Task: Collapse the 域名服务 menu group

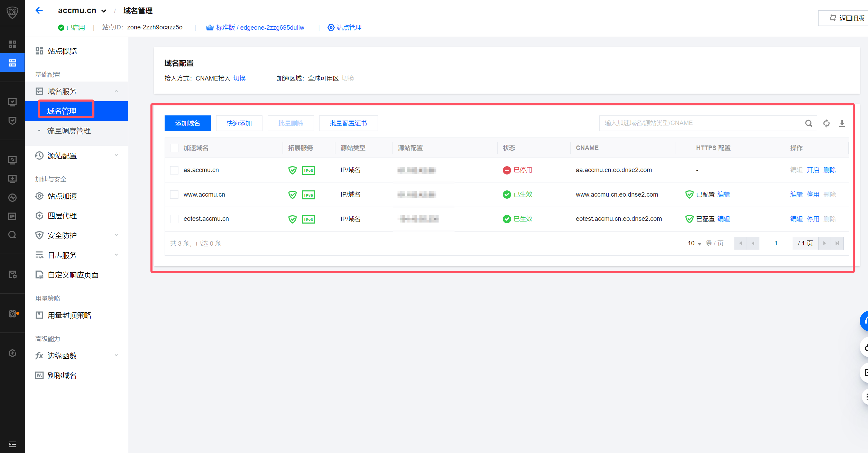Action: coord(76,91)
